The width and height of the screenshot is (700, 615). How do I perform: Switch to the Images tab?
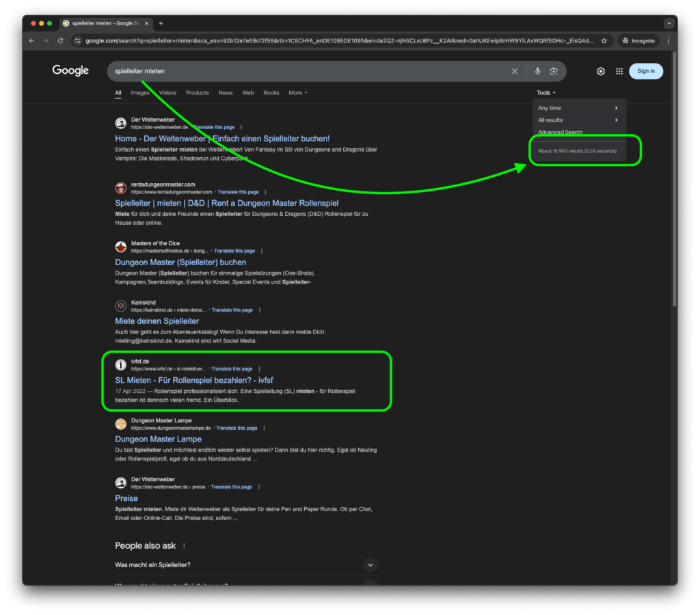point(139,93)
